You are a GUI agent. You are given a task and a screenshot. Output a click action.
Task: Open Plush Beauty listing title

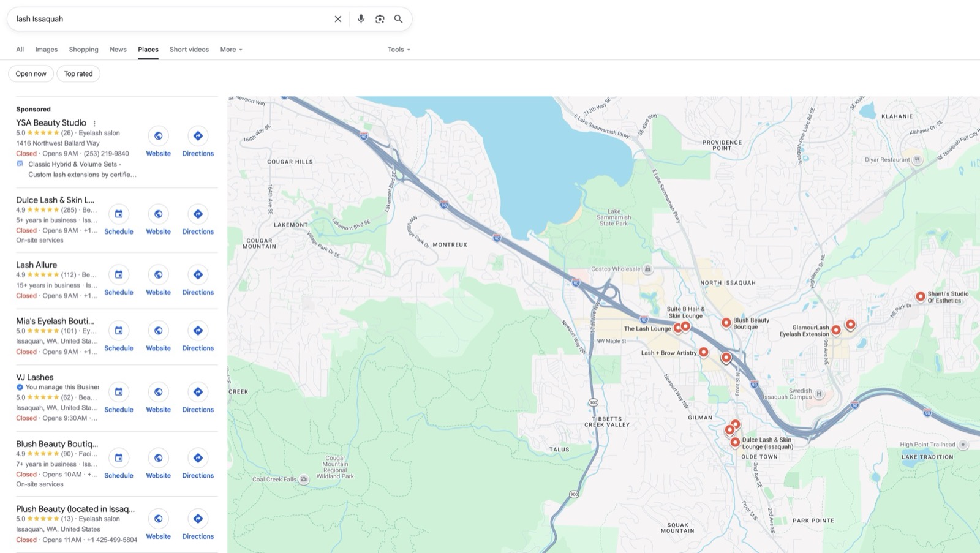click(75, 509)
